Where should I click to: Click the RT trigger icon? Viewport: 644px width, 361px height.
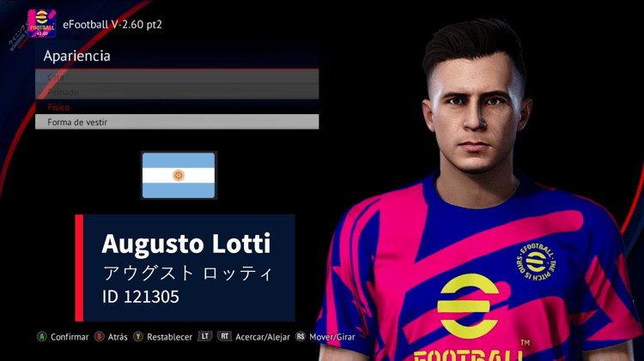tap(224, 336)
